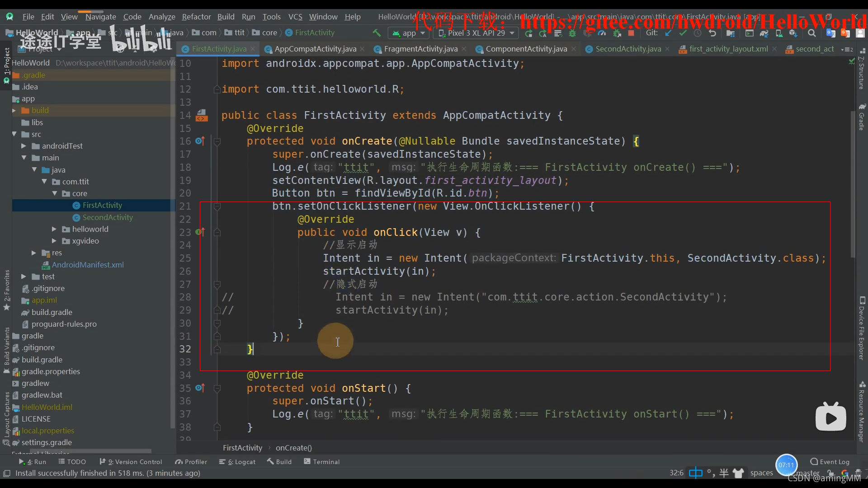Click the Git Show History clock icon
The height and width of the screenshot is (488, 868).
tap(698, 33)
